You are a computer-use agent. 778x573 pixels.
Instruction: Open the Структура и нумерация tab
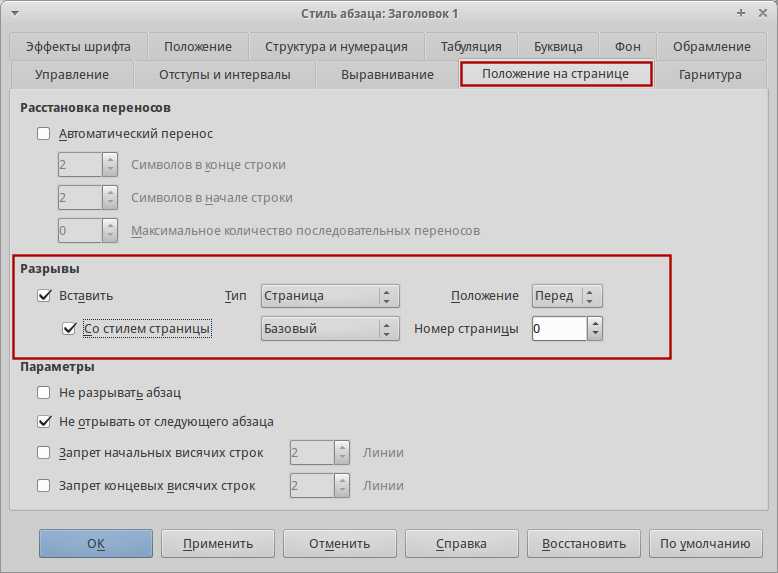coord(336,47)
